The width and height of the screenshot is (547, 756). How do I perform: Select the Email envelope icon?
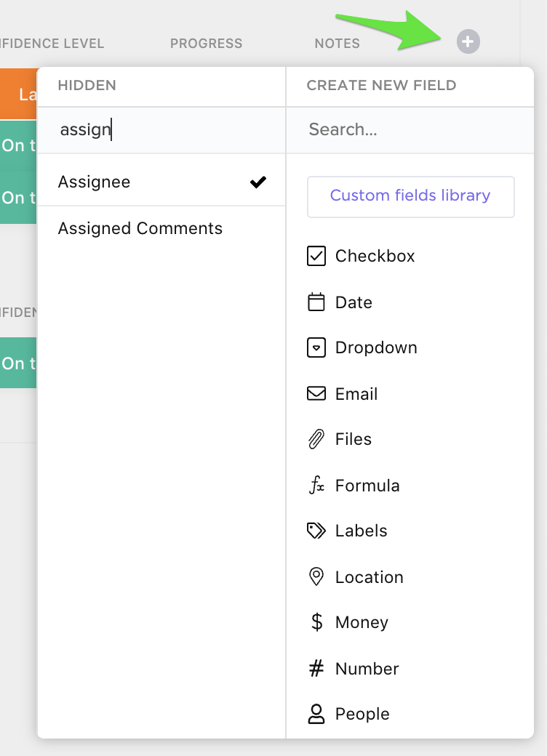click(316, 394)
